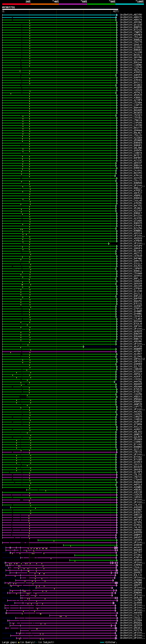Open the AV387731 query sequence label
Screen dimensions: 146x644
8,8
